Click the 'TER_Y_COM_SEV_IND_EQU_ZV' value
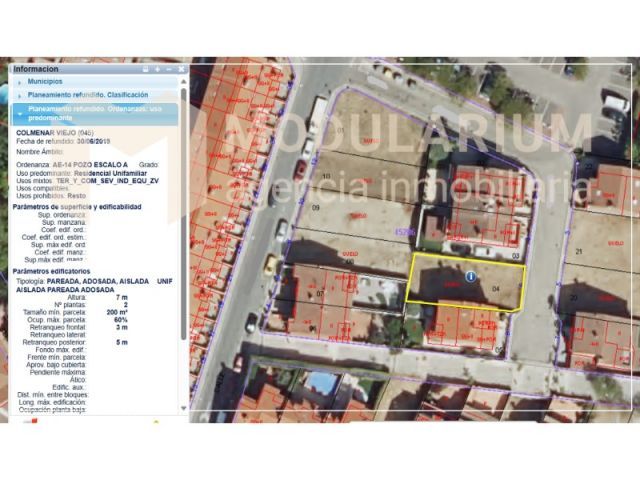 tap(107, 180)
